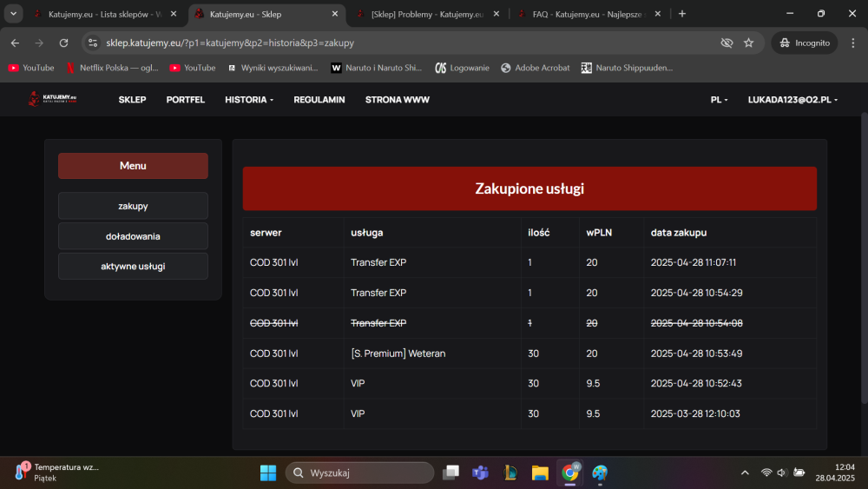Select doładowania in sidebar menu
Viewport: 868px width, 489px height.
coord(133,236)
